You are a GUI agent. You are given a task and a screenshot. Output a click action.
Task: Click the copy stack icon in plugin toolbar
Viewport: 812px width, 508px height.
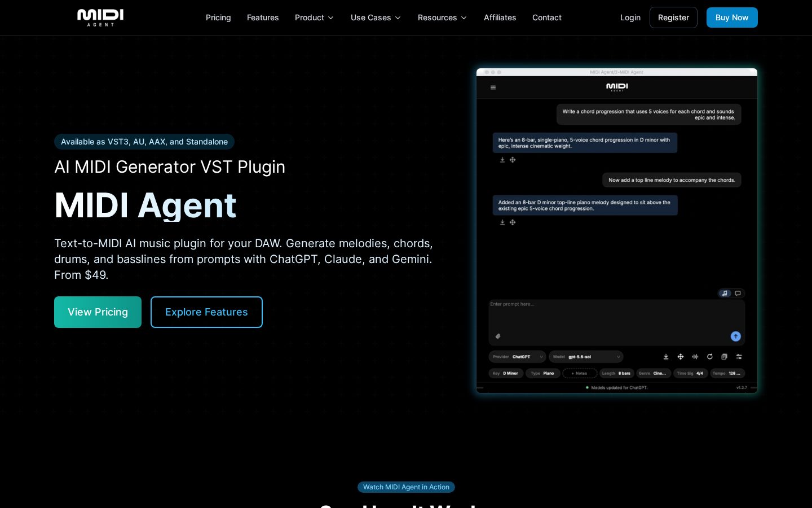[x=725, y=357]
